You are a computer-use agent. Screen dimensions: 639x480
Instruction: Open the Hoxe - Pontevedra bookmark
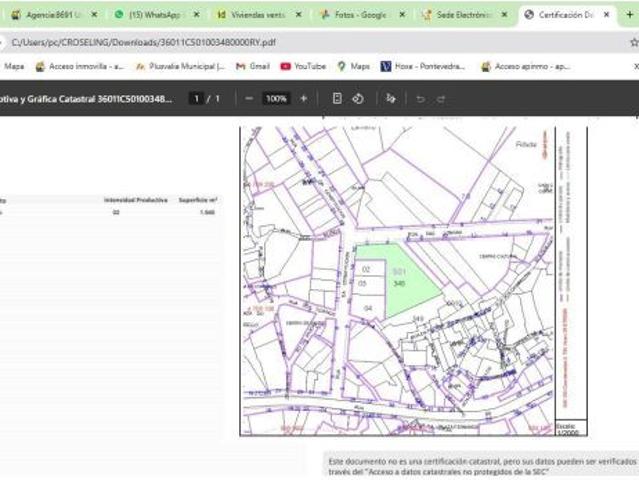click(423, 66)
